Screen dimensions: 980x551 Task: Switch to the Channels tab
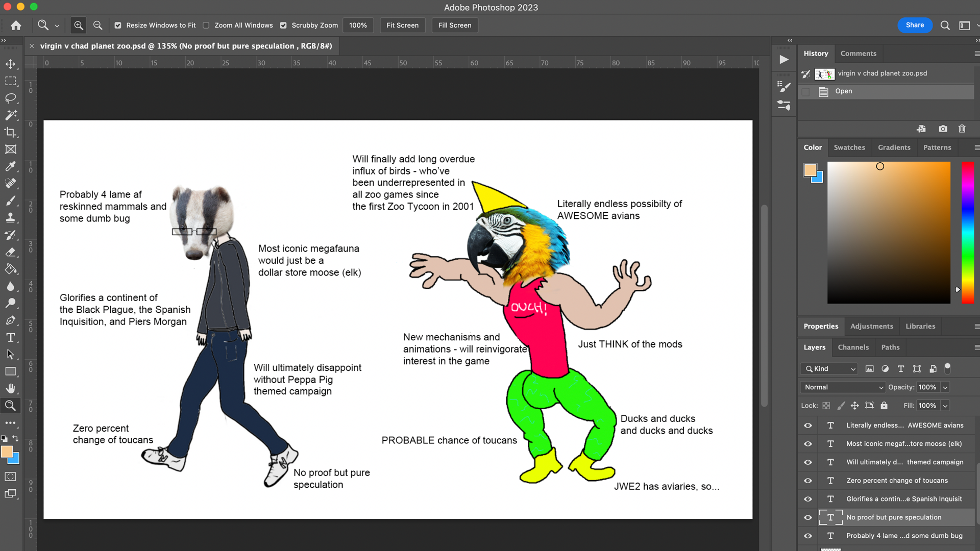coord(853,347)
